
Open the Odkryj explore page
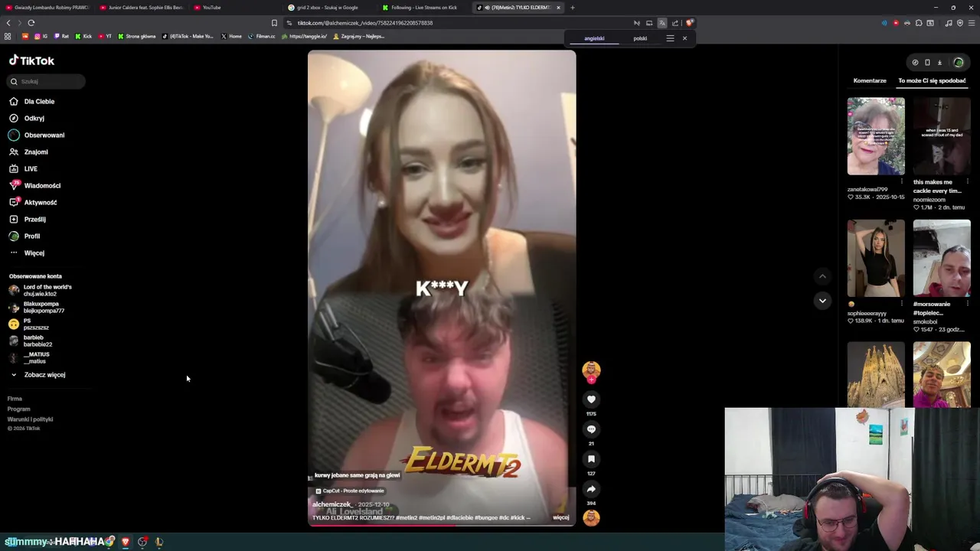point(27,118)
